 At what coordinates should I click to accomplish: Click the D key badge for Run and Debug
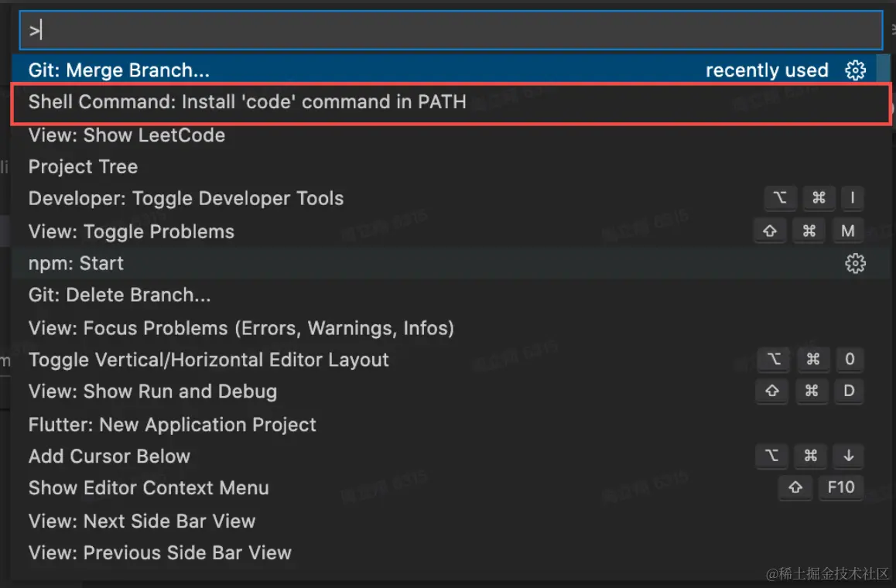(849, 391)
